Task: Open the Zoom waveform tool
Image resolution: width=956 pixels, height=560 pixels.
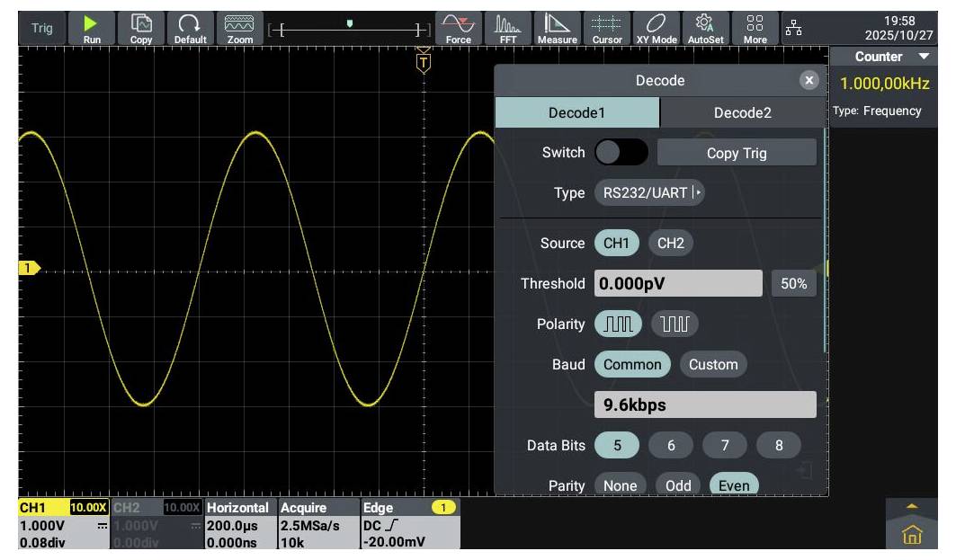Action: tap(239, 28)
